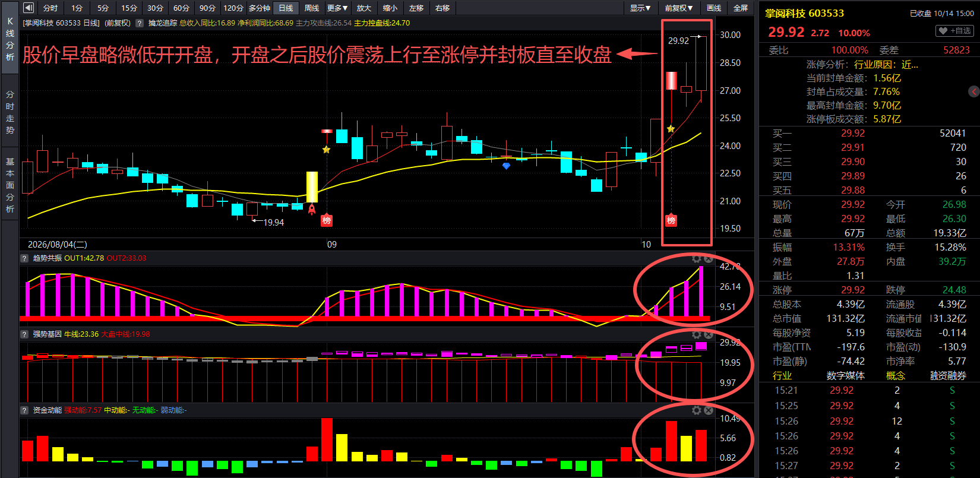Image resolution: width=980 pixels, height=478 pixels.
Task: Expand the 更多 periods dropdown
Action: point(337,8)
